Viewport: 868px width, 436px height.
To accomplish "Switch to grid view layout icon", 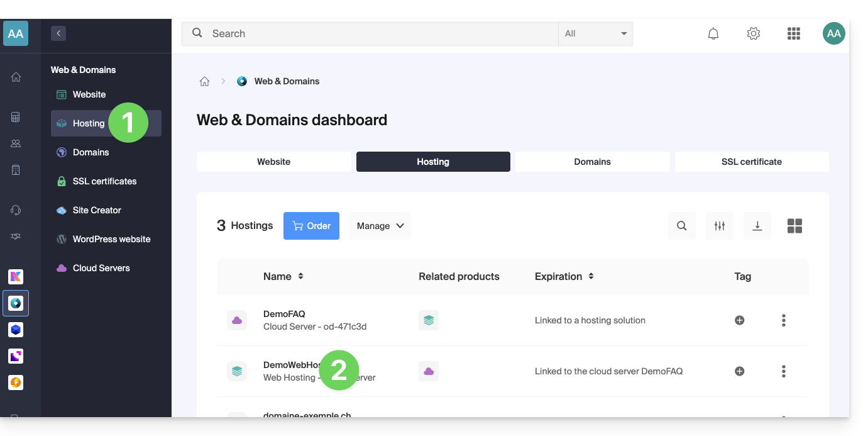I will click(x=794, y=226).
